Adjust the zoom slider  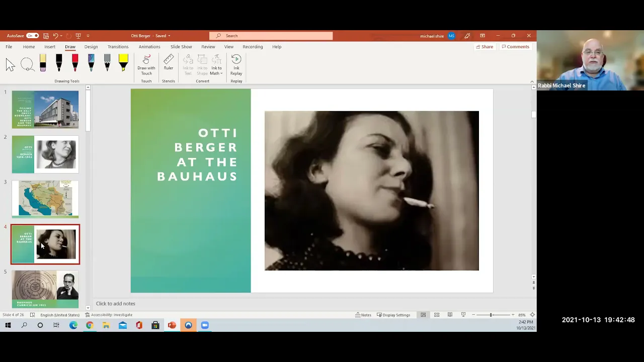point(491,315)
